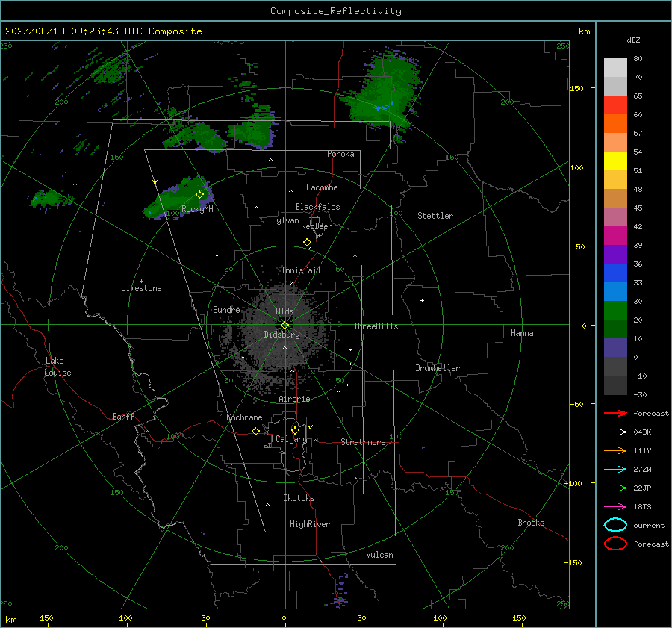
Task: Click the red 'forecast' ellipse legend icon
Action: [x=615, y=544]
